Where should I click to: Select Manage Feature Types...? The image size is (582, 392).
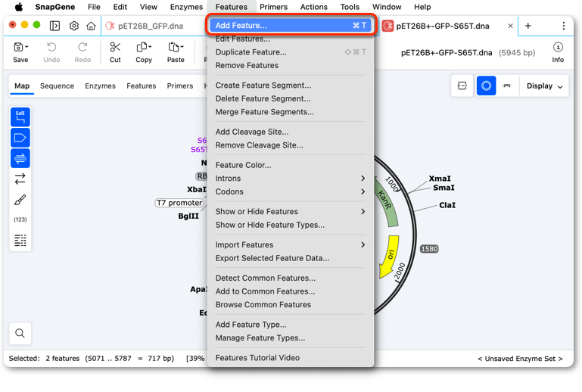point(291,338)
